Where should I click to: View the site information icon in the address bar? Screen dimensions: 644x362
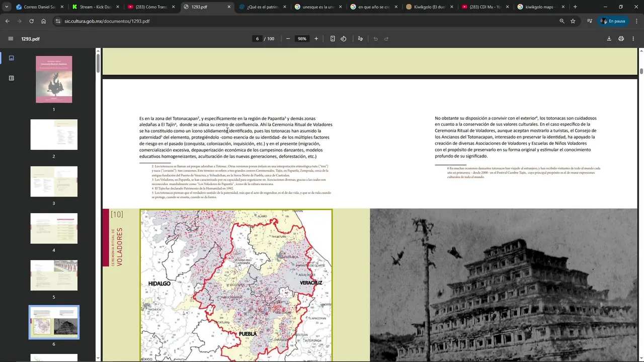(58, 21)
